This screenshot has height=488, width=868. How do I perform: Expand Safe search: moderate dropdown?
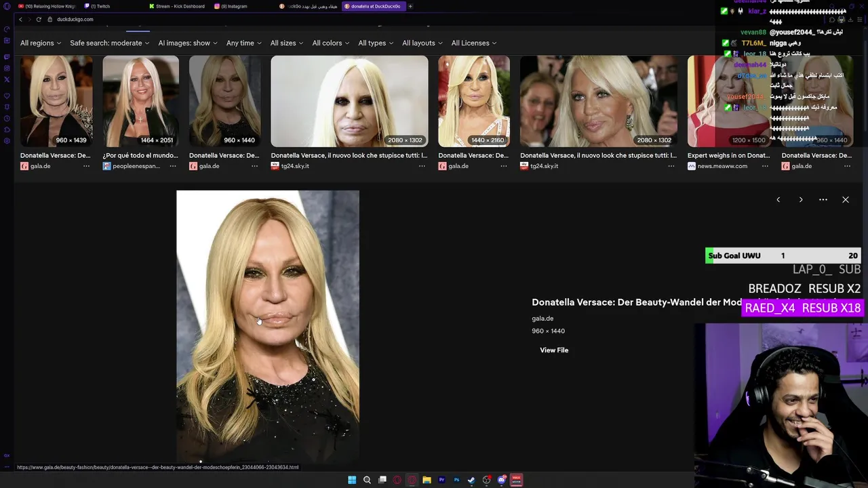click(x=109, y=43)
